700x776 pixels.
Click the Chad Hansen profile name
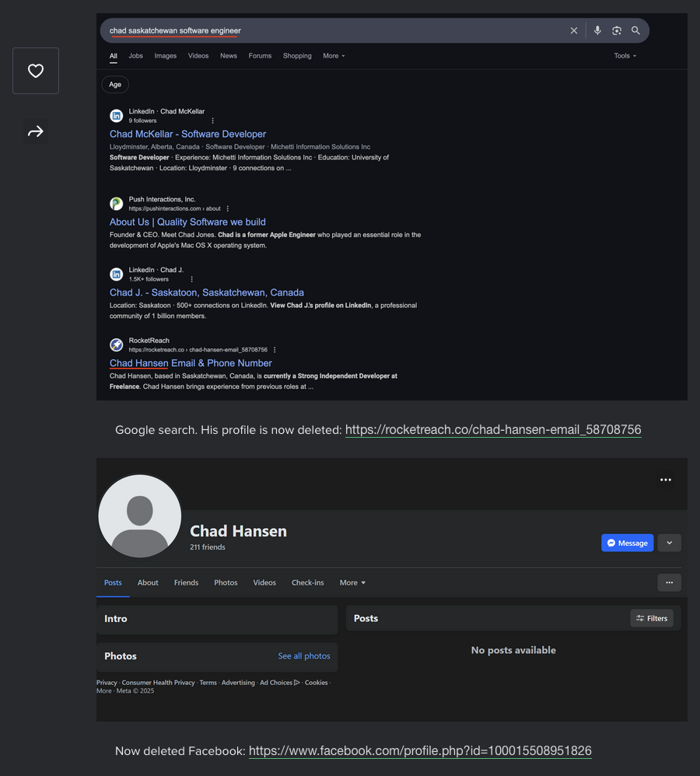[238, 531]
